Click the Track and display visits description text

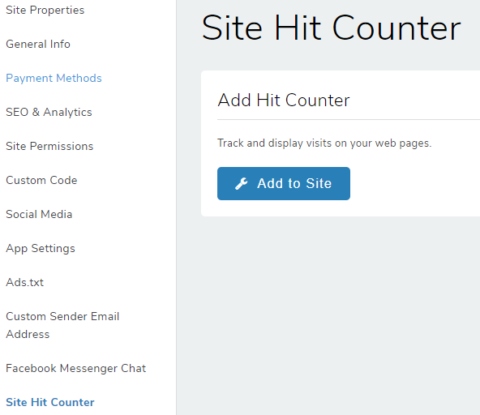coord(324,143)
